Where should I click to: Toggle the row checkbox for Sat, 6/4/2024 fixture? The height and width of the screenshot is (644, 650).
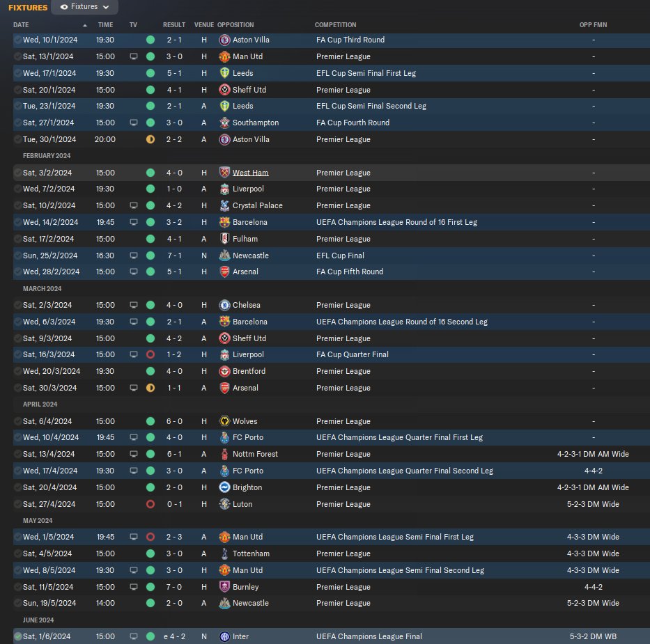pyautogui.click(x=18, y=421)
